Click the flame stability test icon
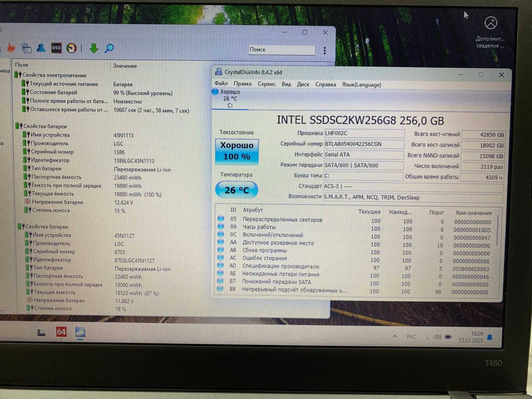532x399 pixels. (11, 48)
